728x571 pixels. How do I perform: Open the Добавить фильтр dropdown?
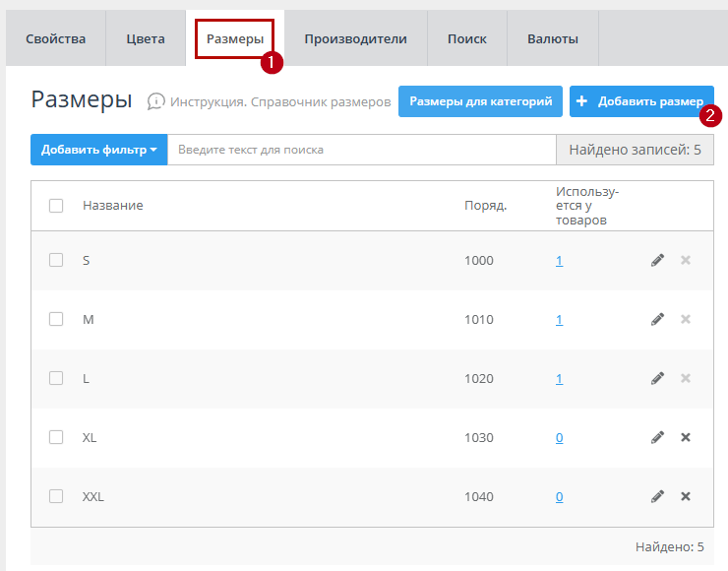tap(98, 150)
